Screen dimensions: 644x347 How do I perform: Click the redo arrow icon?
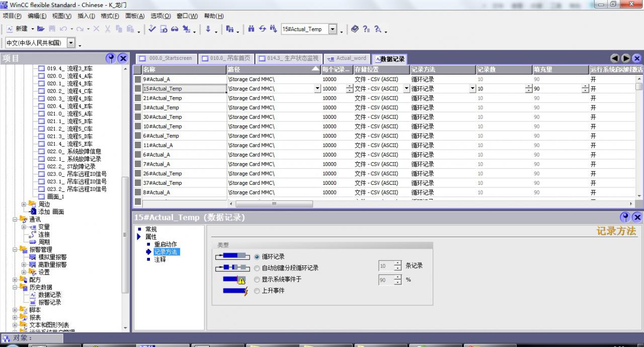click(80, 29)
